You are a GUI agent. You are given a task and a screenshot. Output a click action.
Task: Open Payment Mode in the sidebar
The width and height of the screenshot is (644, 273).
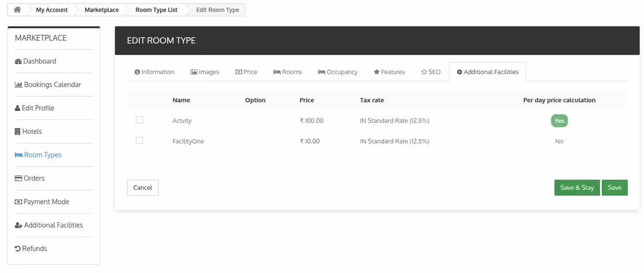[42, 201]
